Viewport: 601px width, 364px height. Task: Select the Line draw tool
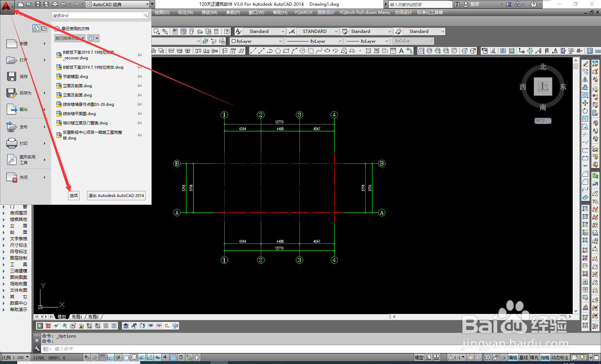click(x=253, y=51)
